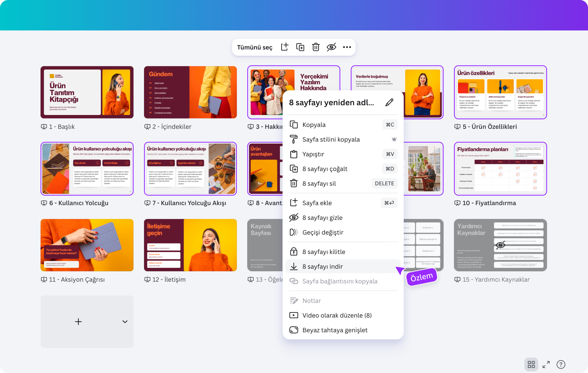Choose Sayfa stilini kopyala menu item
588x373 pixels.
point(343,139)
